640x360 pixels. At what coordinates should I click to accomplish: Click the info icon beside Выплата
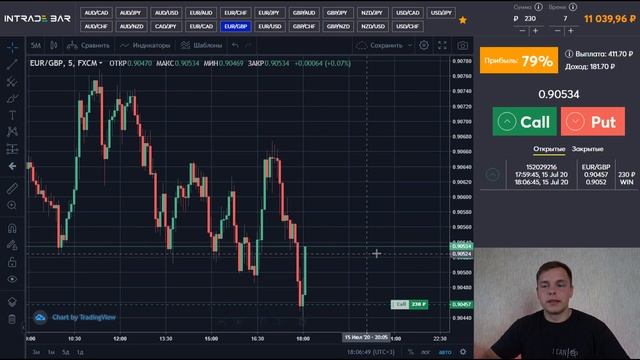[x=569, y=53]
